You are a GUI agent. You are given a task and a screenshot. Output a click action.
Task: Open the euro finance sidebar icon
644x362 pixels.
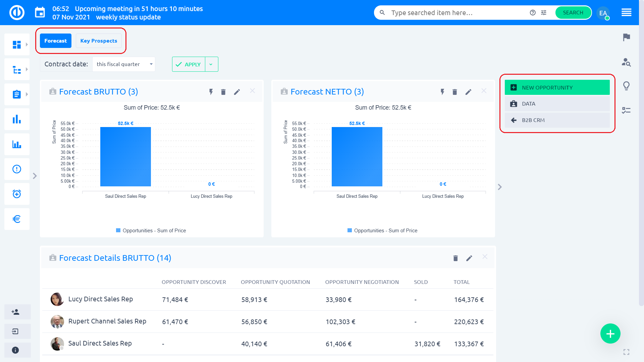click(x=16, y=219)
